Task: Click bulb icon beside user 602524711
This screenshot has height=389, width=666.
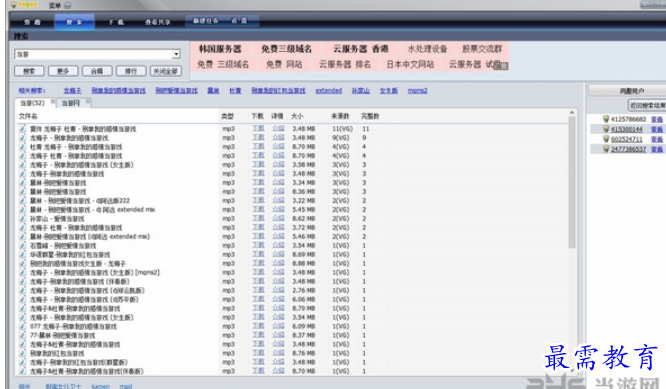Action: pyautogui.click(x=606, y=139)
